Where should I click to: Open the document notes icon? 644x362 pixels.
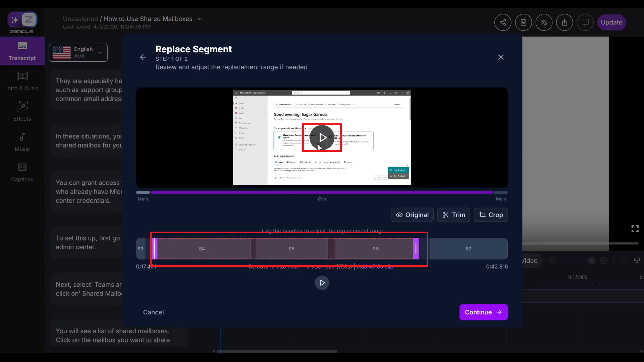click(x=523, y=22)
